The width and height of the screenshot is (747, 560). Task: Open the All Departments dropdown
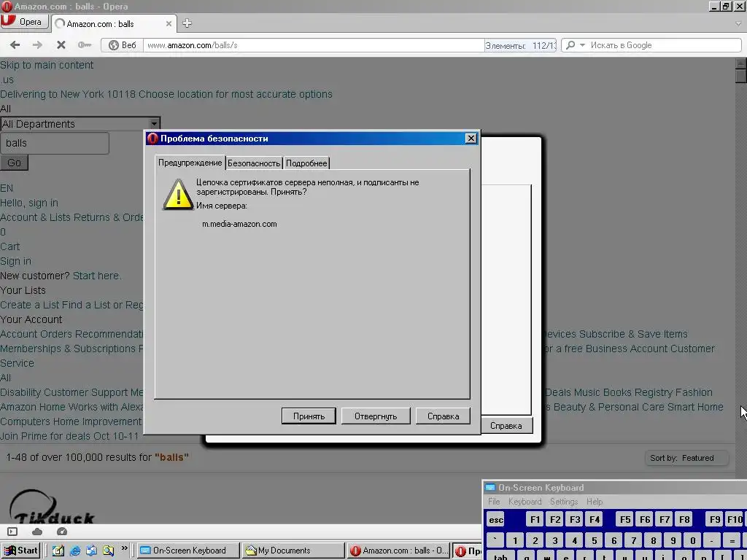pos(80,124)
